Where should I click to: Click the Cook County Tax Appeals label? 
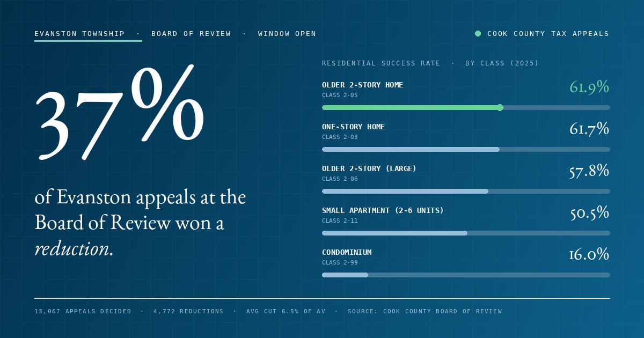click(x=548, y=34)
